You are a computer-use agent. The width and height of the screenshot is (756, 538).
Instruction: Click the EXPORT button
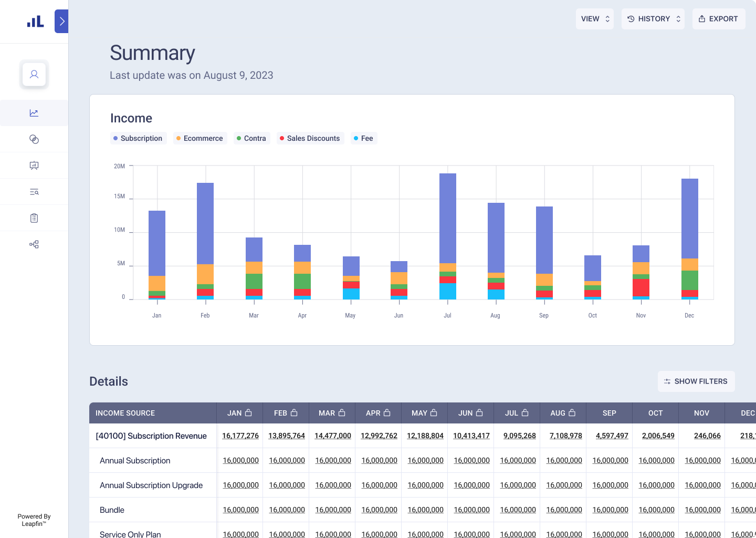click(718, 18)
